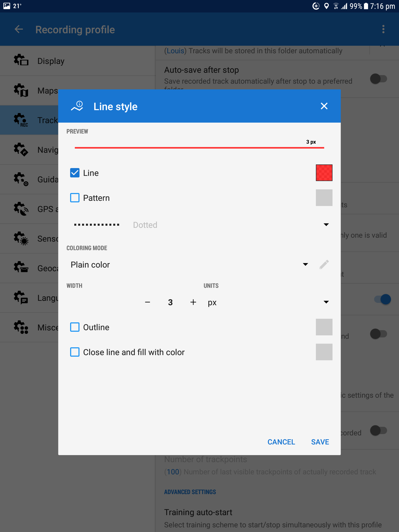
Task: Decrease line width with minus button
Action: coord(148,302)
